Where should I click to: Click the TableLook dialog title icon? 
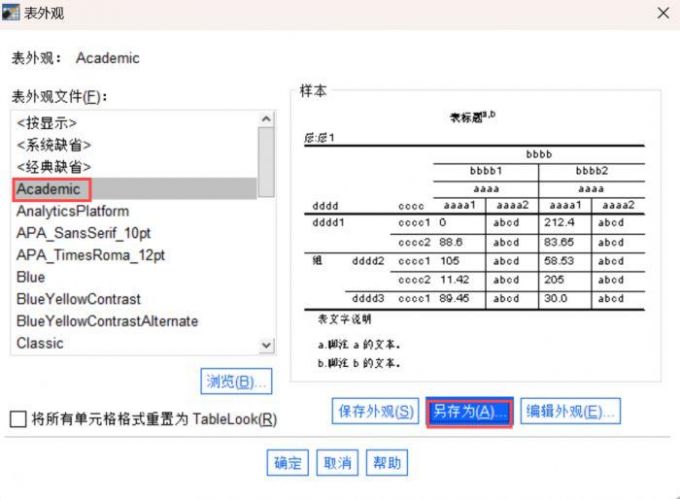(x=10, y=12)
